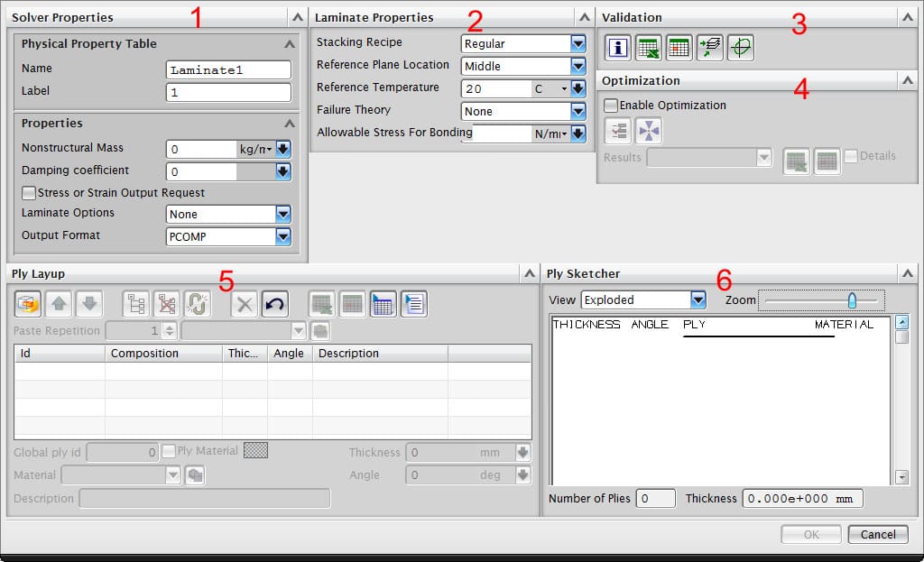Click the undo arrow in Ply Layup toolbar

[x=275, y=304]
